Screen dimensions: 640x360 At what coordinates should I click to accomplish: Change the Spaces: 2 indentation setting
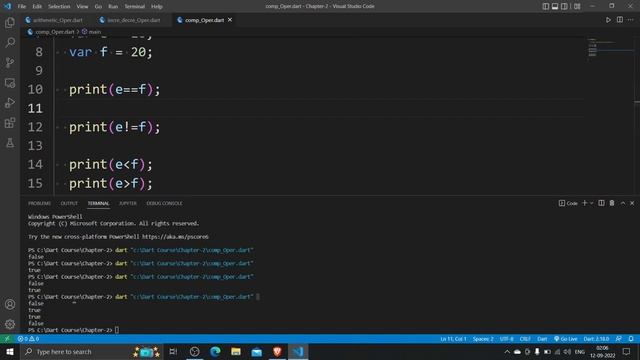coord(483,339)
